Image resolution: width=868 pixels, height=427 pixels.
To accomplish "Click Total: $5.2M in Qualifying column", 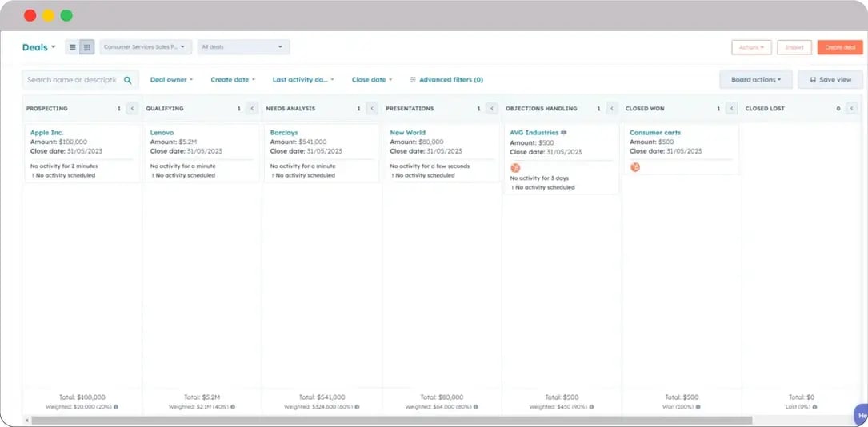I will (202, 397).
